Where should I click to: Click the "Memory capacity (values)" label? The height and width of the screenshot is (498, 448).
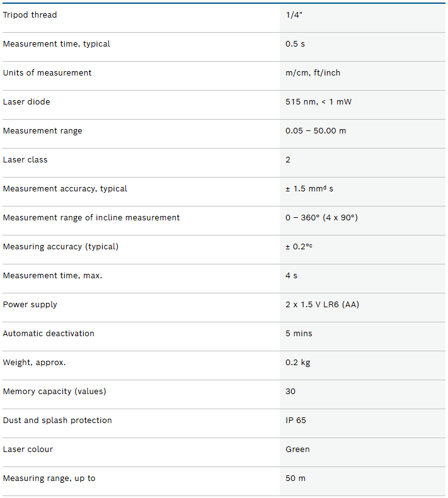(x=54, y=392)
